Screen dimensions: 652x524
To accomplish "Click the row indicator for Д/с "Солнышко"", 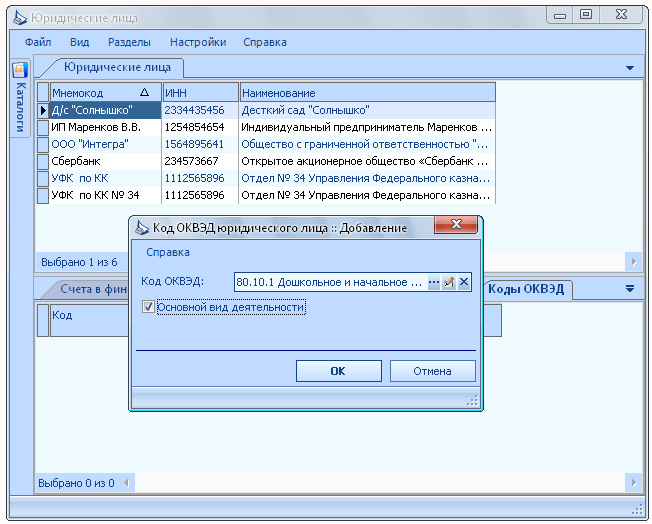I will click(x=43, y=110).
